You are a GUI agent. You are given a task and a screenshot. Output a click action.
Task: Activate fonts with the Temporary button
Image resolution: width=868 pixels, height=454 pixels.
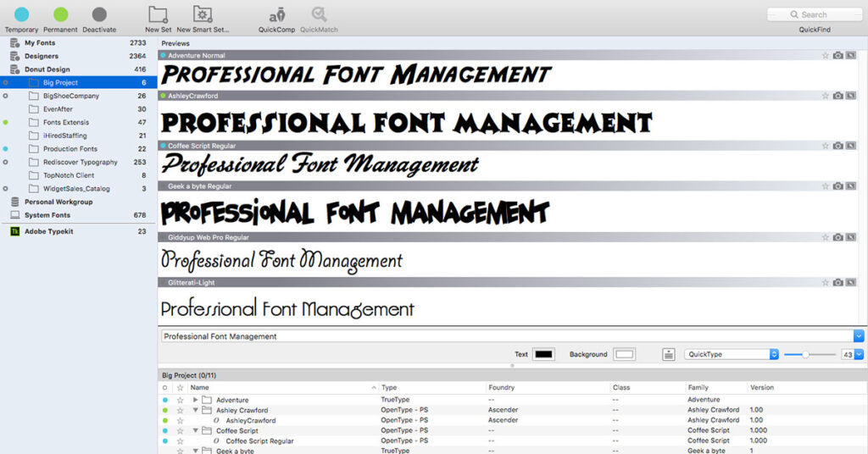click(x=21, y=14)
